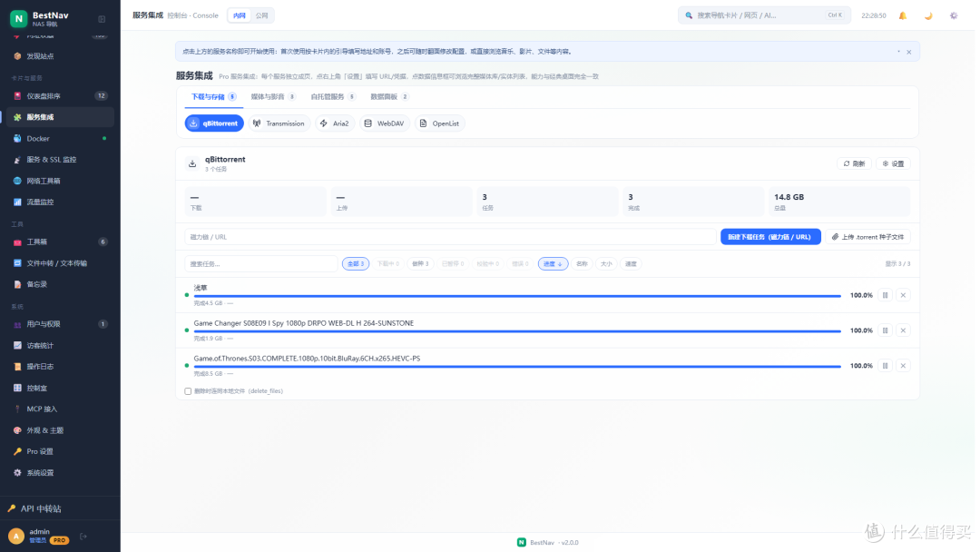Filter tasks by 校验中 0
Viewport: 980px width, 552px height.
click(488, 264)
